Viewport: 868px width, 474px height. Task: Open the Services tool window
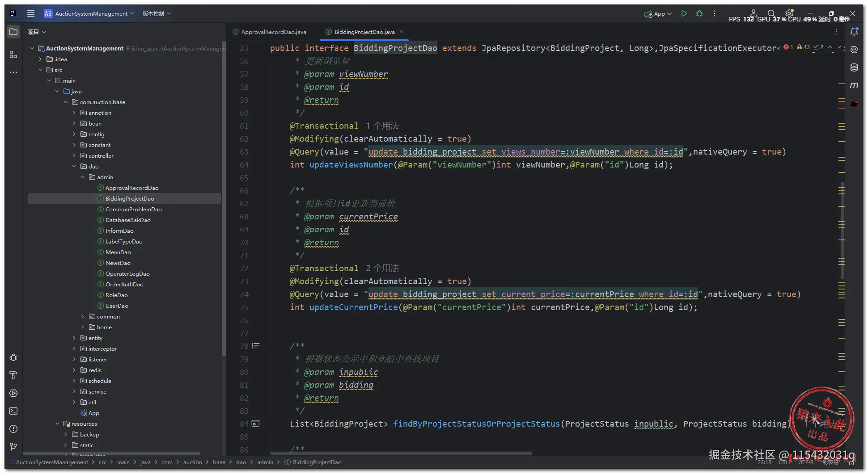[13, 393]
